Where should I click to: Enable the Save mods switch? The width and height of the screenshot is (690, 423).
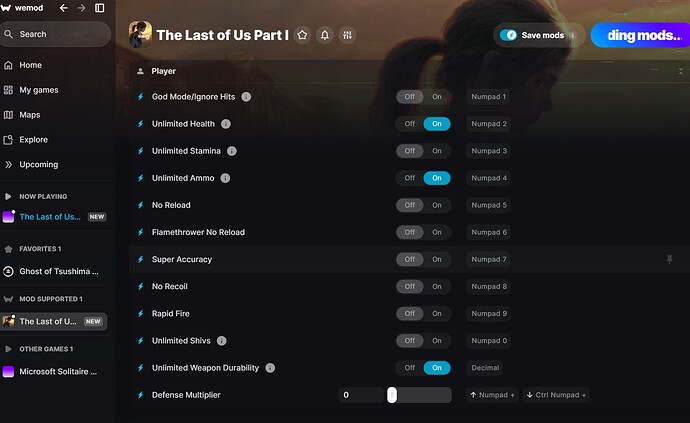click(510, 35)
